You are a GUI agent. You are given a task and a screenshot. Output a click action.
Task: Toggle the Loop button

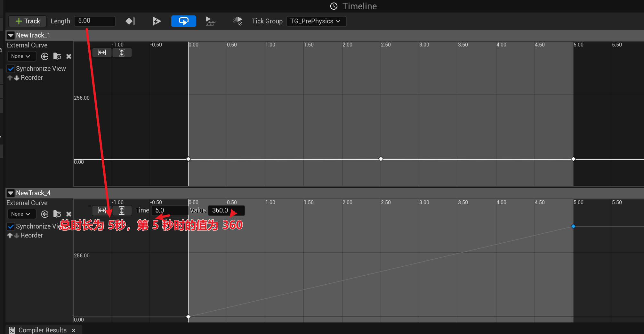(x=183, y=21)
